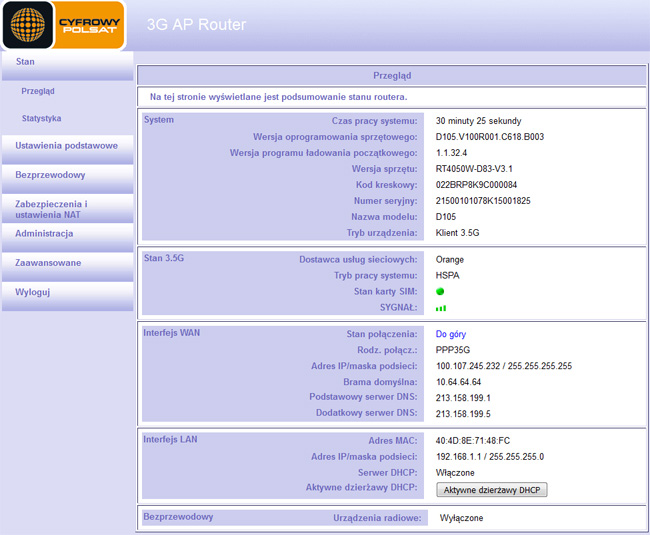Open Statystyka page in sidebar
Image resolution: width=650 pixels, height=535 pixels.
click(42, 118)
